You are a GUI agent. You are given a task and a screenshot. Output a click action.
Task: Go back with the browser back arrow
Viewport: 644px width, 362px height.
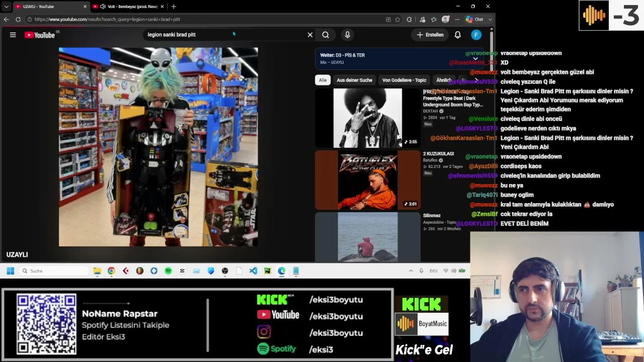click(6, 19)
